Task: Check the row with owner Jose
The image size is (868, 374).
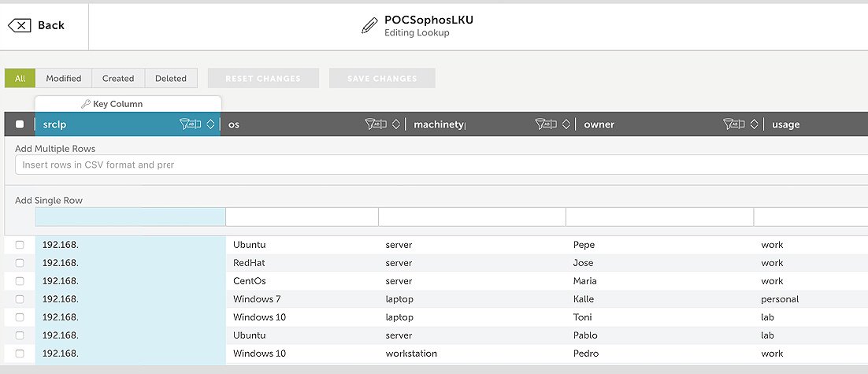Action: pyautogui.click(x=20, y=263)
